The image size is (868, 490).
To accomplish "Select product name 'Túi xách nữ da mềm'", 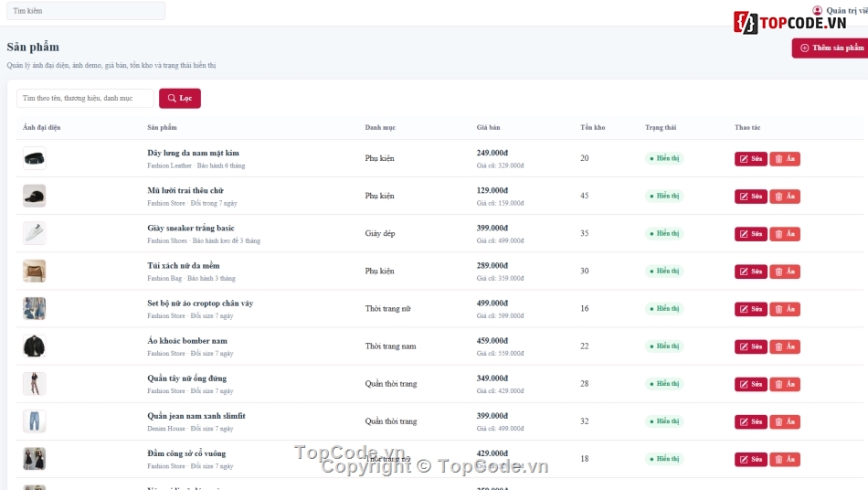I will click(x=184, y=266).
